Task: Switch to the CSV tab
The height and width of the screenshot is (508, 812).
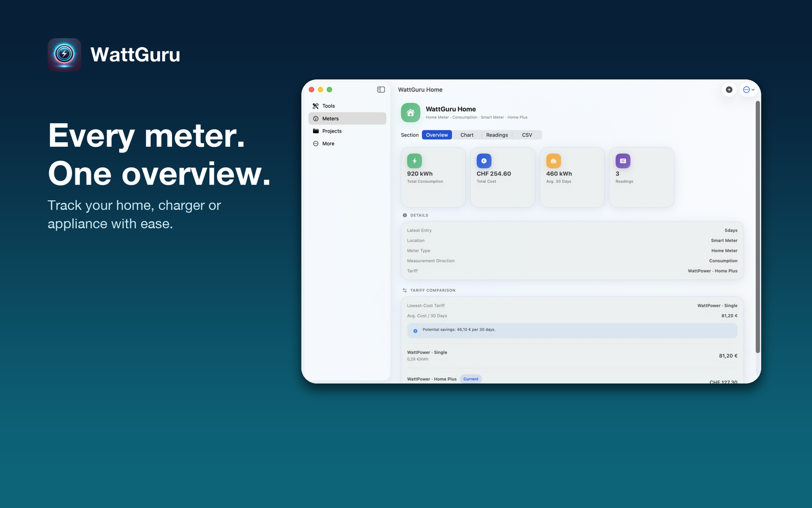Action: pyautogui.click(x=527, y=135)
